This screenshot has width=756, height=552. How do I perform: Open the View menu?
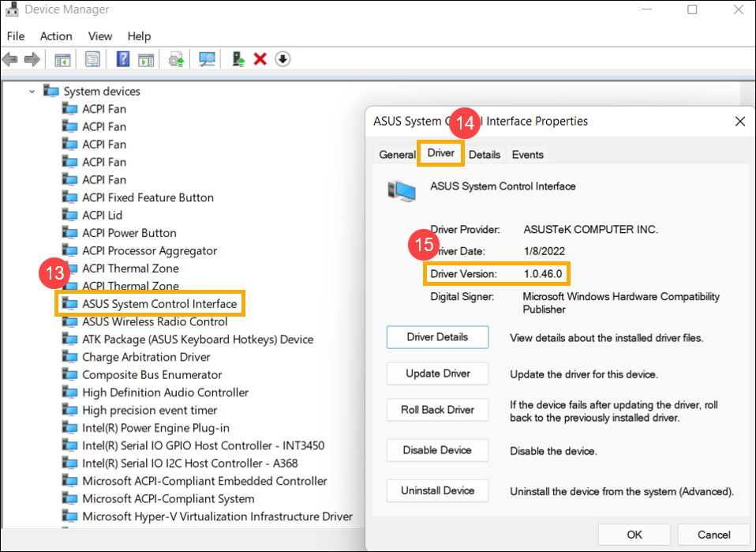pos(99,36)
